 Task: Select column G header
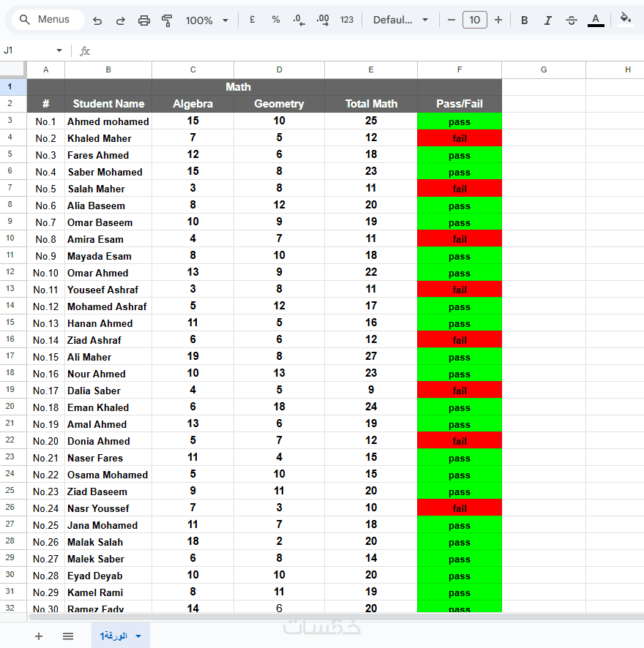click(x=544, y=69)
